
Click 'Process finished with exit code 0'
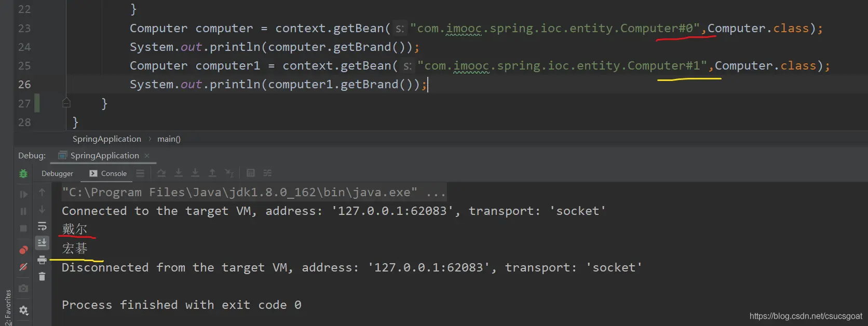(x=182, y=305)
